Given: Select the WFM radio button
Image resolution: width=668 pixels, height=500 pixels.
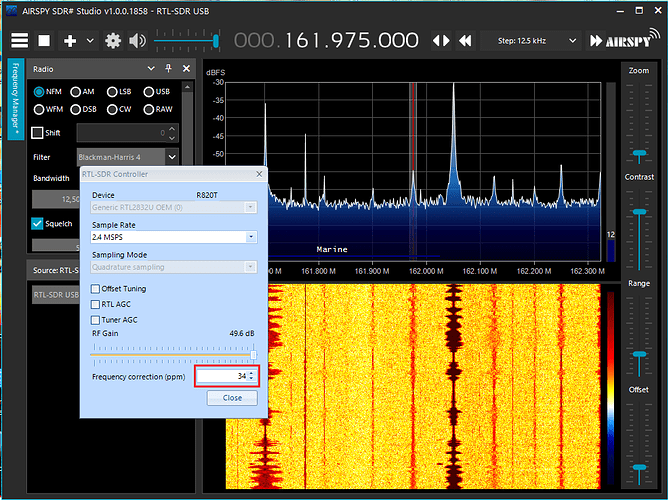Looking at the screenshot, I should pyautogui.click(x=39, y=108).
